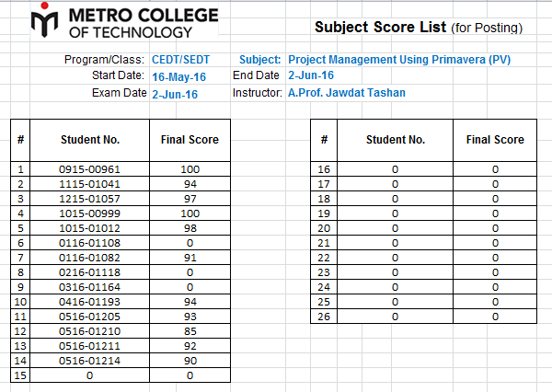Select student number 1215-01057
This screenshot has height=392, width=552.
pos(90,199)
